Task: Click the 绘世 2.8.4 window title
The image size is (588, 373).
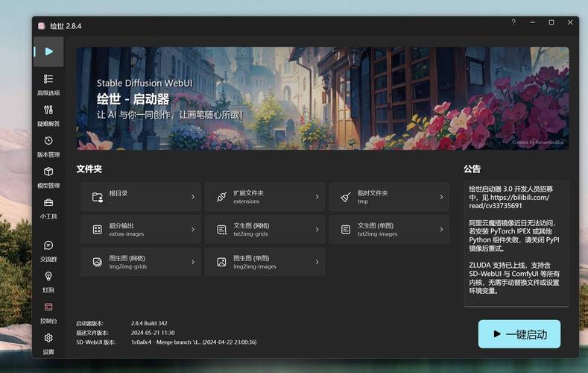Action: 66,26
